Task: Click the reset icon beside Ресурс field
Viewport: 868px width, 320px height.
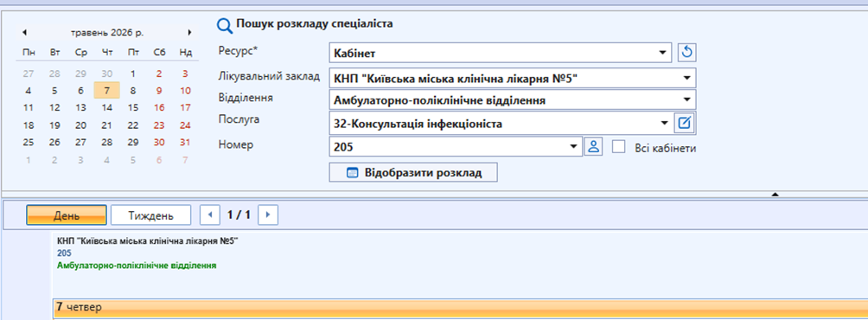Action: click(687, 53)
